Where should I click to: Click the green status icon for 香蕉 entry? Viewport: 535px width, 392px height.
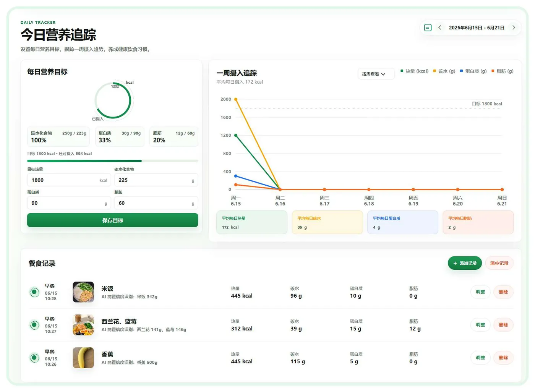pyautogui.click(x=34, y=358)
